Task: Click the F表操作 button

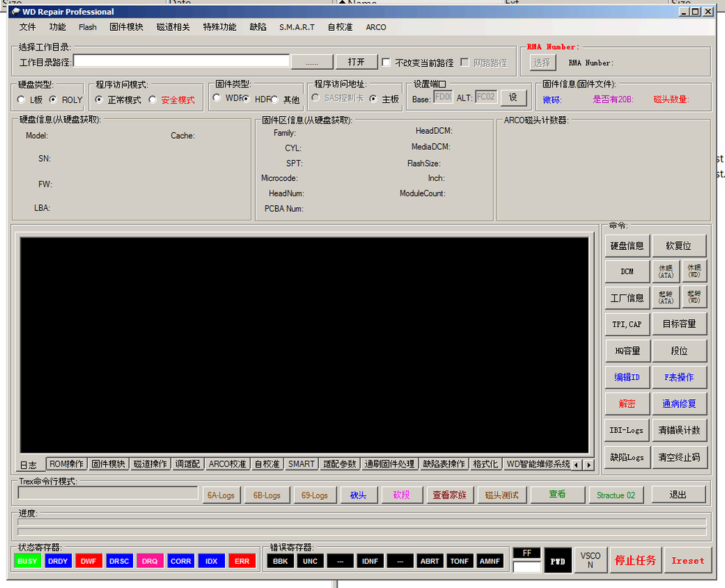Action: (679, 378)
